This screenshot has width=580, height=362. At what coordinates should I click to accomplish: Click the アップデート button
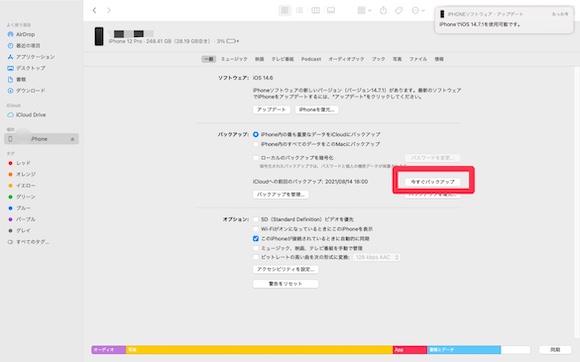tap(272, 110)
